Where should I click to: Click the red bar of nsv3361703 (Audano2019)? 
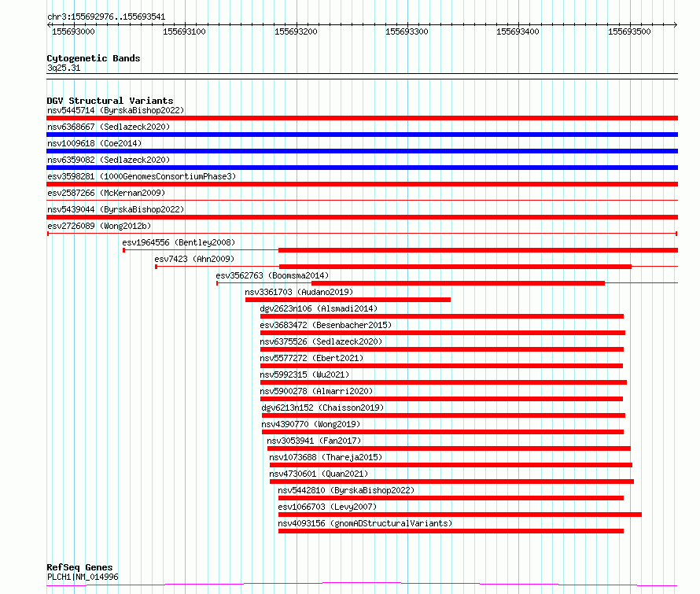click(348, 300)
